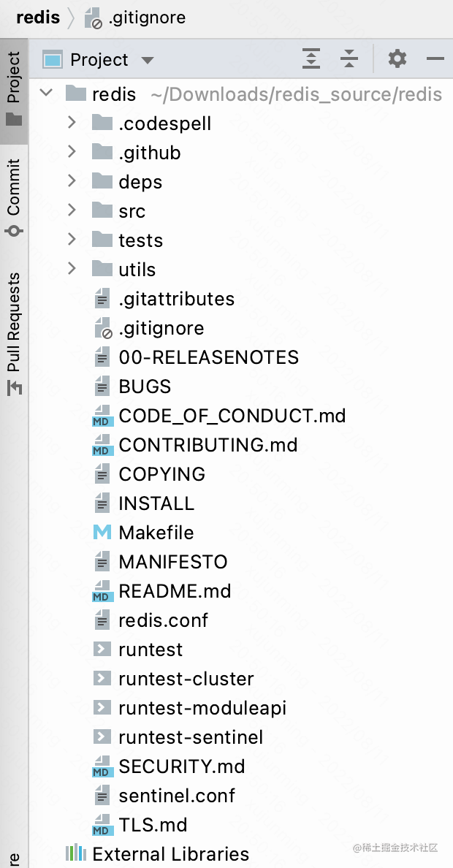
Task: Click the redis breadcrumb in navigation bar
Action: point(38,18)
